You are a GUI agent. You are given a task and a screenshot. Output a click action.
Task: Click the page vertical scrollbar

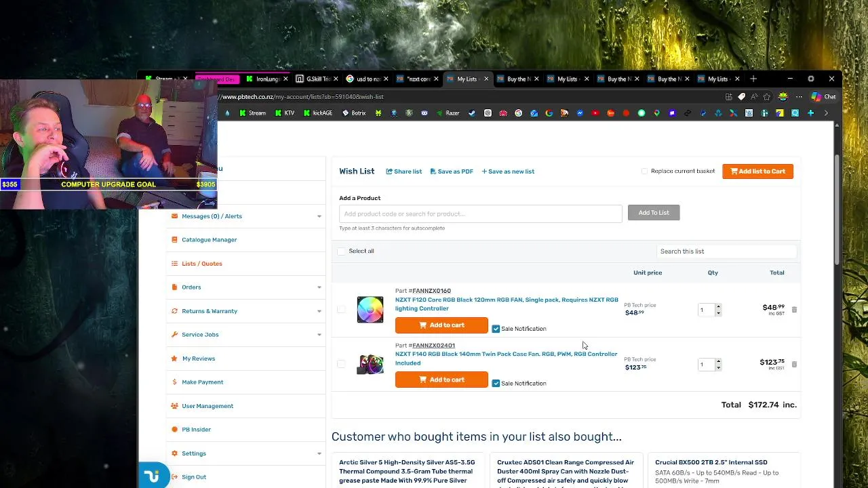[837, 210]
